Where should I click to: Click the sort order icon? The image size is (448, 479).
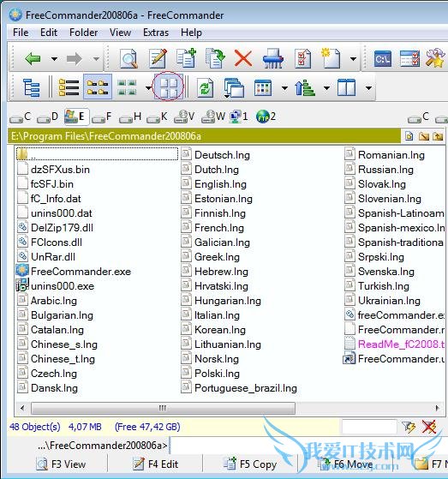(x=304, y=88)
